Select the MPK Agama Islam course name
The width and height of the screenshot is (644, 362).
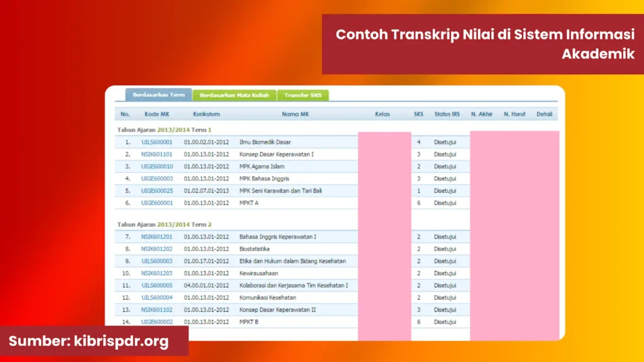(262, 167)
